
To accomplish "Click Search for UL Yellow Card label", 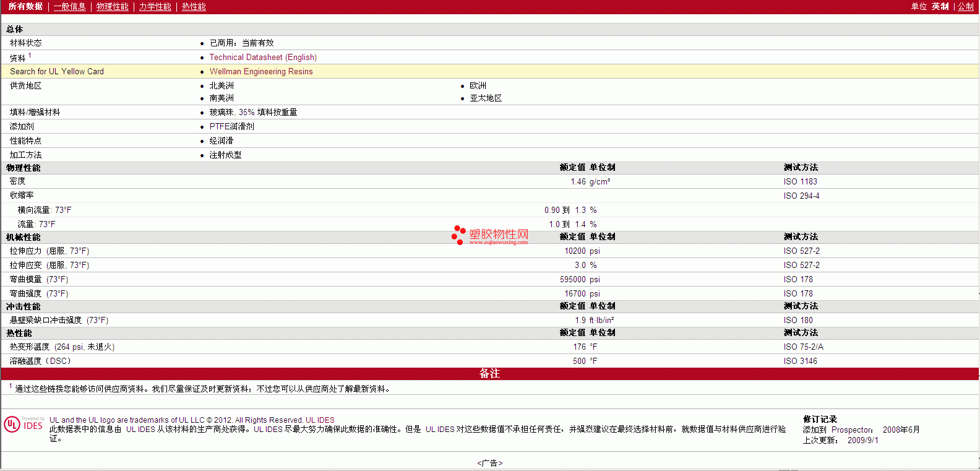I will (x=57, y=71).
